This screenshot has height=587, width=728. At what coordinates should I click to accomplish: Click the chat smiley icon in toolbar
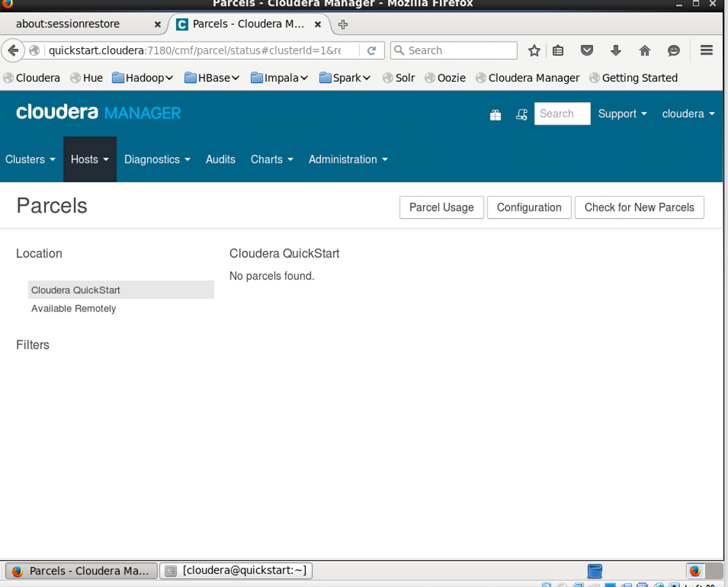click(674, 50)
